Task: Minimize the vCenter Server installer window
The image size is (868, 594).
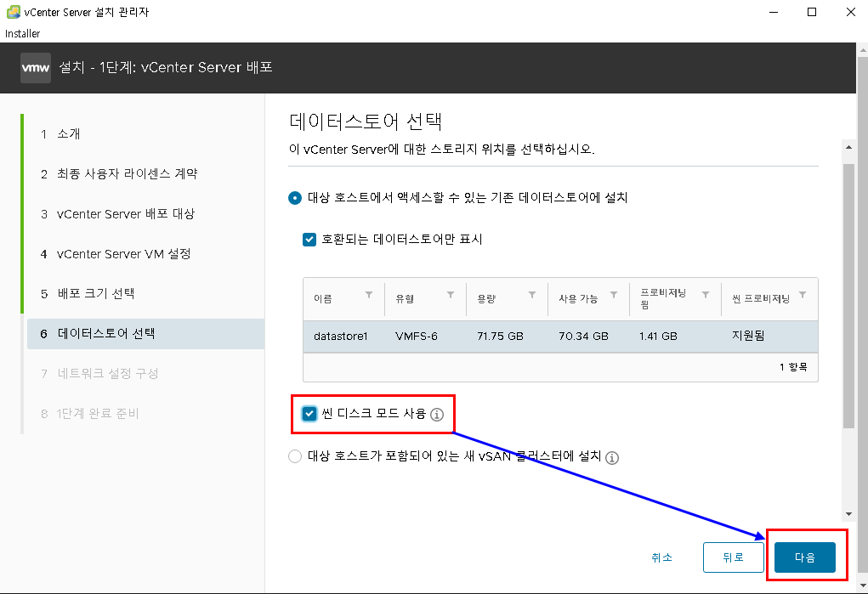Action: (774, 12)
